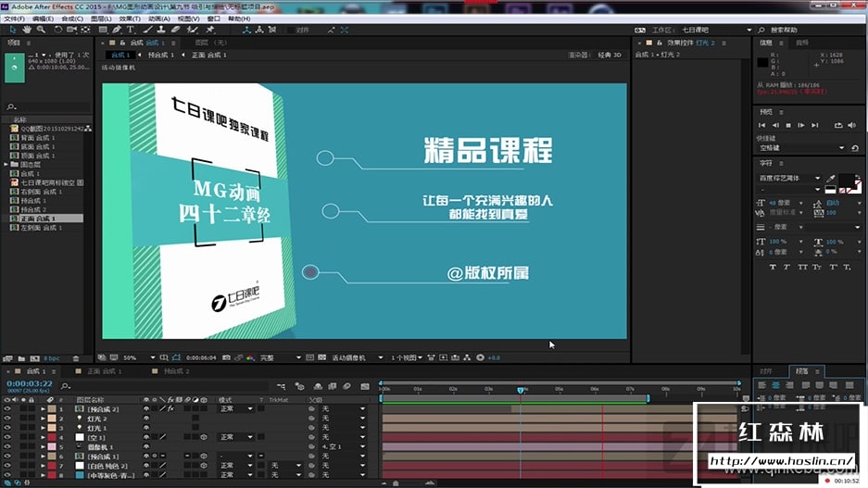Click the 预合成 1 breadcrumb in viewer
Screen dimensions: 868x488
[x=160, y=55]
